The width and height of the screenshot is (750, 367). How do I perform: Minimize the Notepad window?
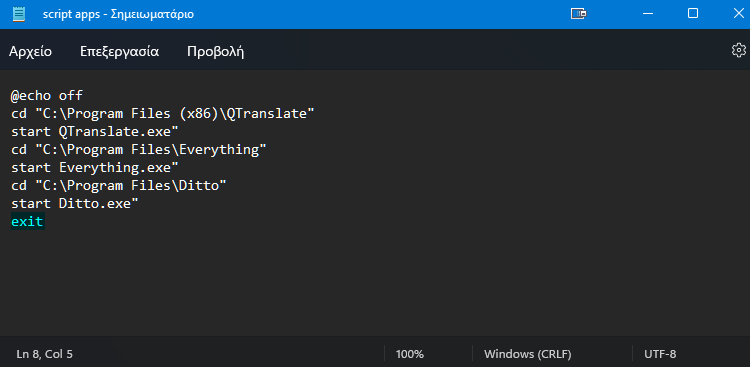point(647,14)
